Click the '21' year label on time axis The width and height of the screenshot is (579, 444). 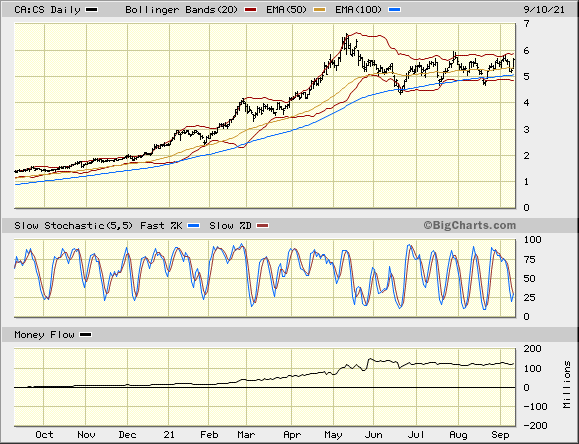coord(169,435)
